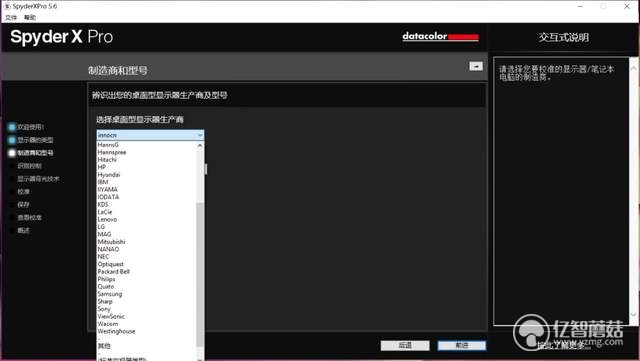
Task: Choose Sharp from the manufacturer list
Action: pyautogui.click(x=147, y=301)
